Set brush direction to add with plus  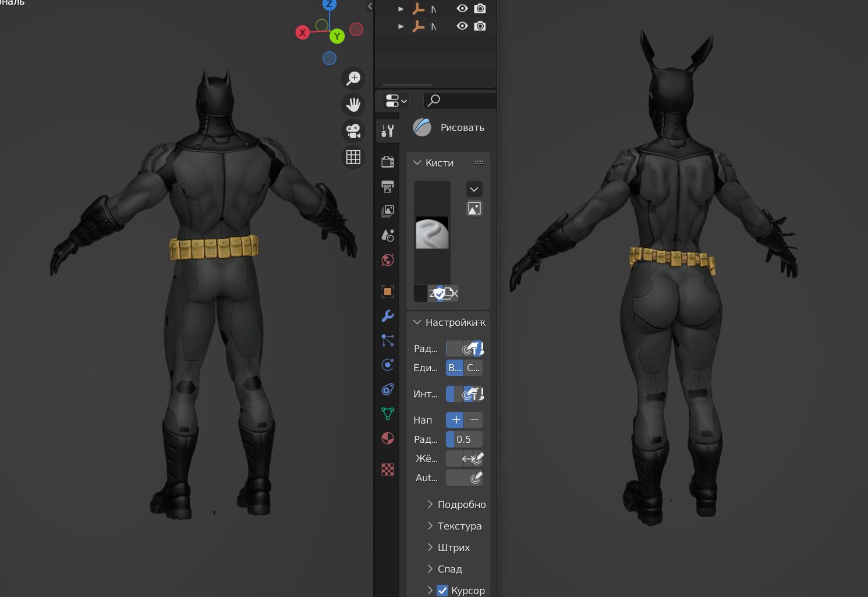point(455,420)
